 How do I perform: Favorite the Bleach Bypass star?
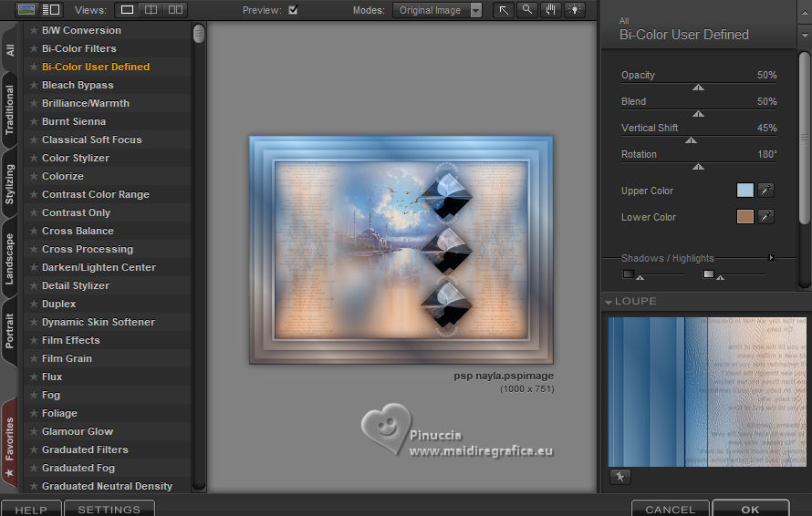click(x=34, y=85)
